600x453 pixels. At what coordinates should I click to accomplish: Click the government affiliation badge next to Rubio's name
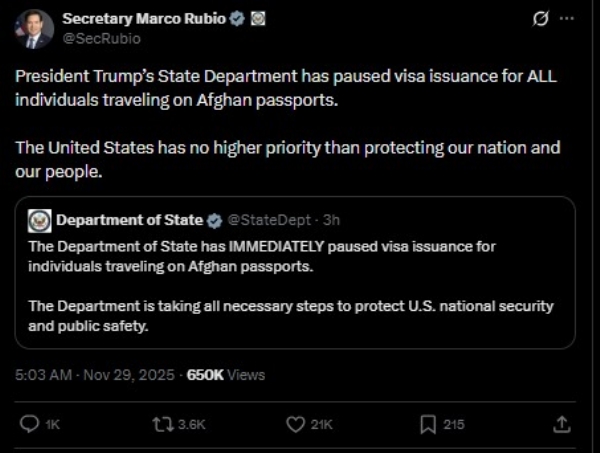pos(257,19)
